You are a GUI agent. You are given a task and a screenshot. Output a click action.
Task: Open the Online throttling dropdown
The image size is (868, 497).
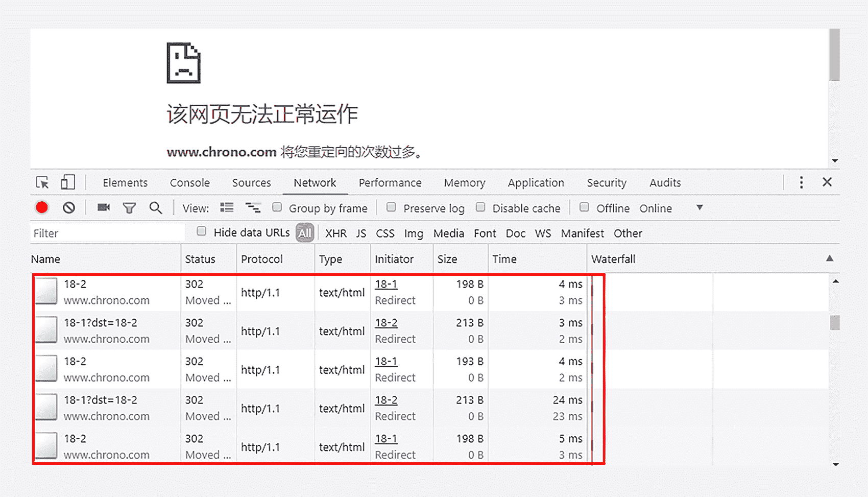[x=671, y=208]
